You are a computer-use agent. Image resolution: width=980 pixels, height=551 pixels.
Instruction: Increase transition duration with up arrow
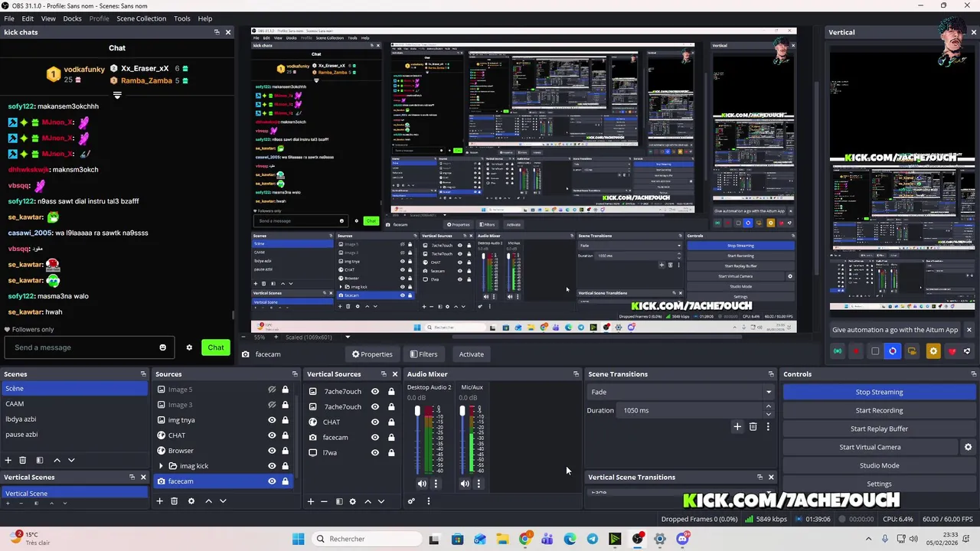click(769, 406)
